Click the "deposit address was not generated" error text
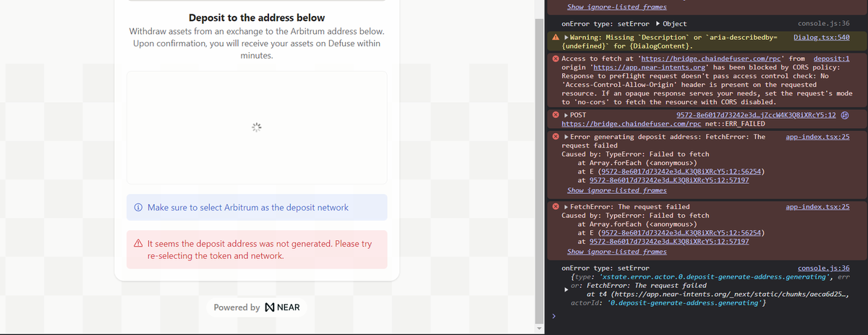 click(x=259, y=250)
